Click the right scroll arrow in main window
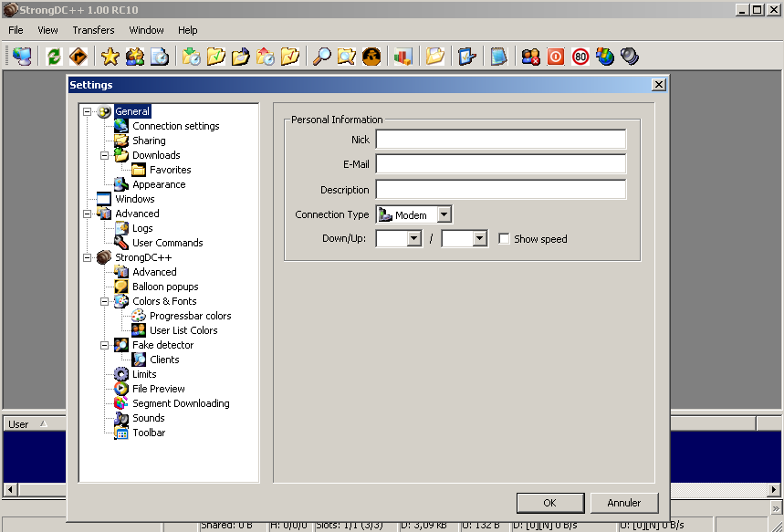 (774, 489)
